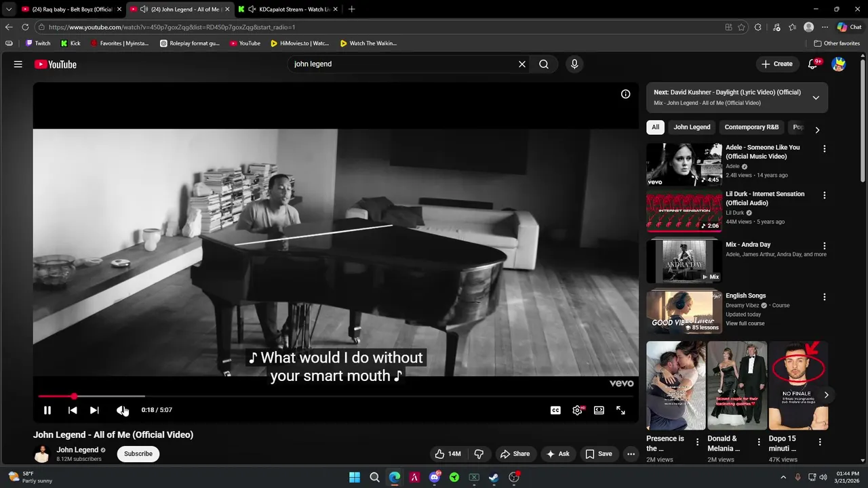Switch to KDCapalot Stream tab
The image size is (868, 488).
tap(288, 9)
